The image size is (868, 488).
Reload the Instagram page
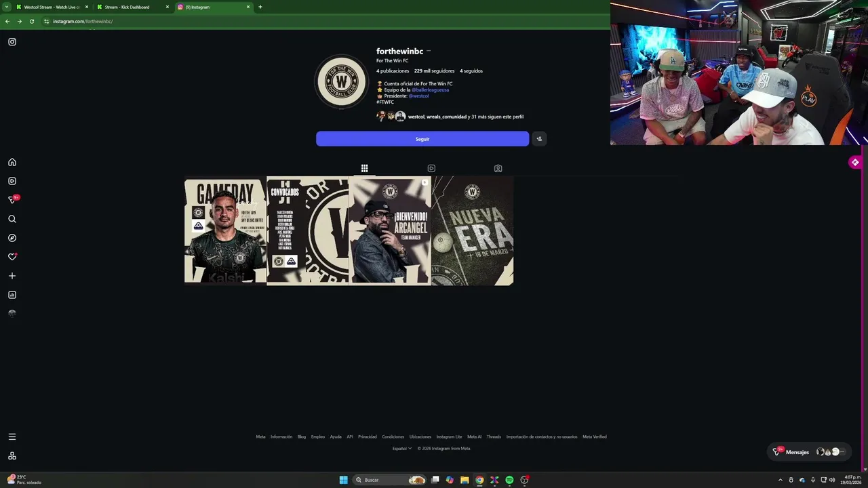pos(32,21)
